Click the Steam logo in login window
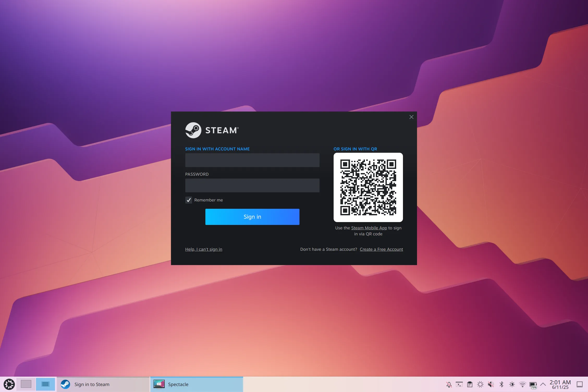Image resolution: width=588 pixels, height=392 pixels. (193, 130)
